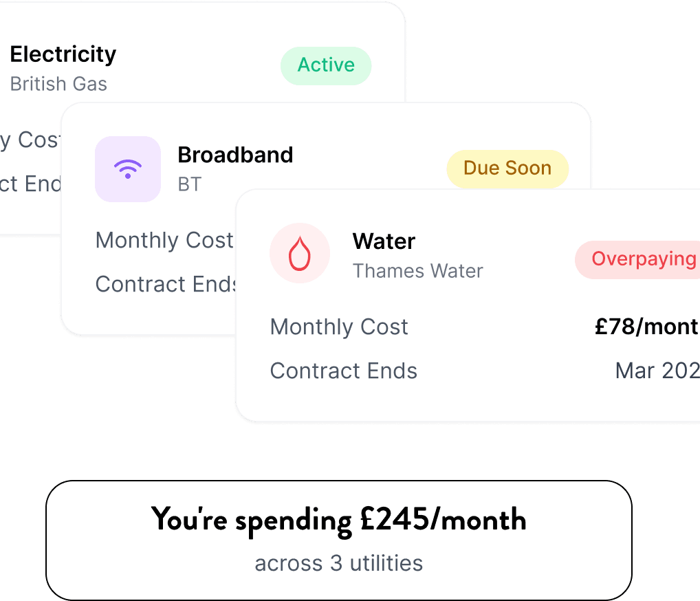This screenshot has height=601, width=700.
Task: Click the water icon on the Overpaying card
Action: tap(300, 254)
